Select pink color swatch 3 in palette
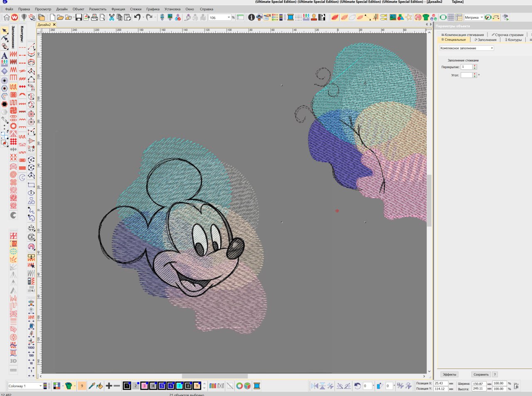This screenshot has width=532, height=396. click(x=144, y=386)
